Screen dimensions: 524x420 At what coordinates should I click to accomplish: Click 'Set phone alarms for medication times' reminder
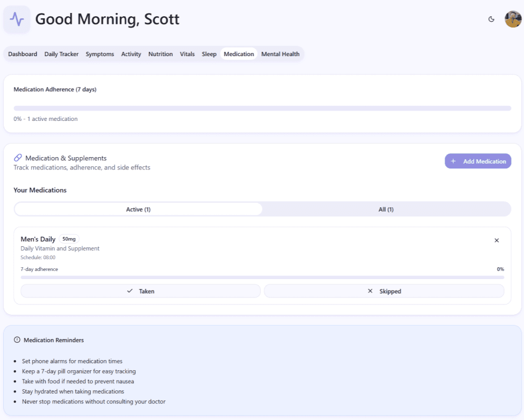click(x=72, y=361)
